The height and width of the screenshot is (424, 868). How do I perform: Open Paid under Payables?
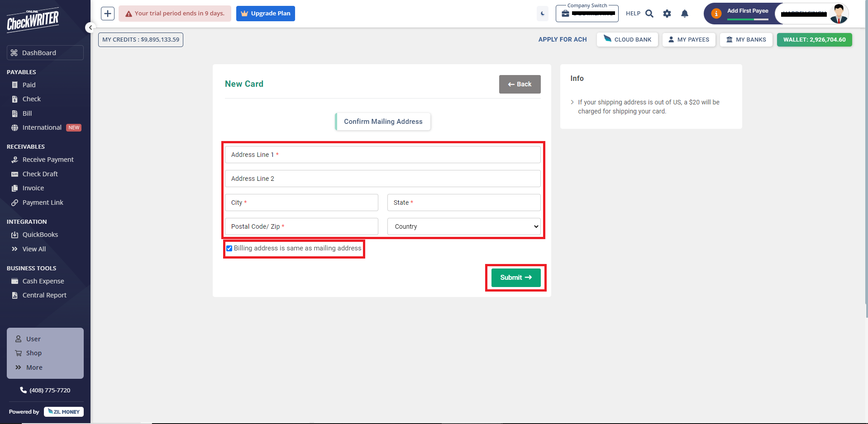[x=29, y=85]
